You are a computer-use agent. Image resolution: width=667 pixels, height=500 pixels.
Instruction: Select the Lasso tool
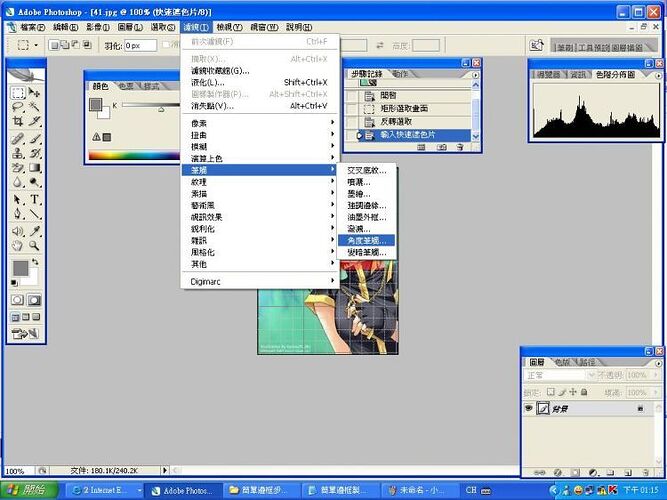click(17, 107)
